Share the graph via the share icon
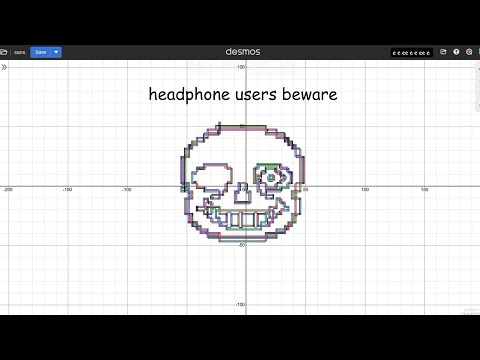This screenshot has height=360, width=480. tap(443, 52)
